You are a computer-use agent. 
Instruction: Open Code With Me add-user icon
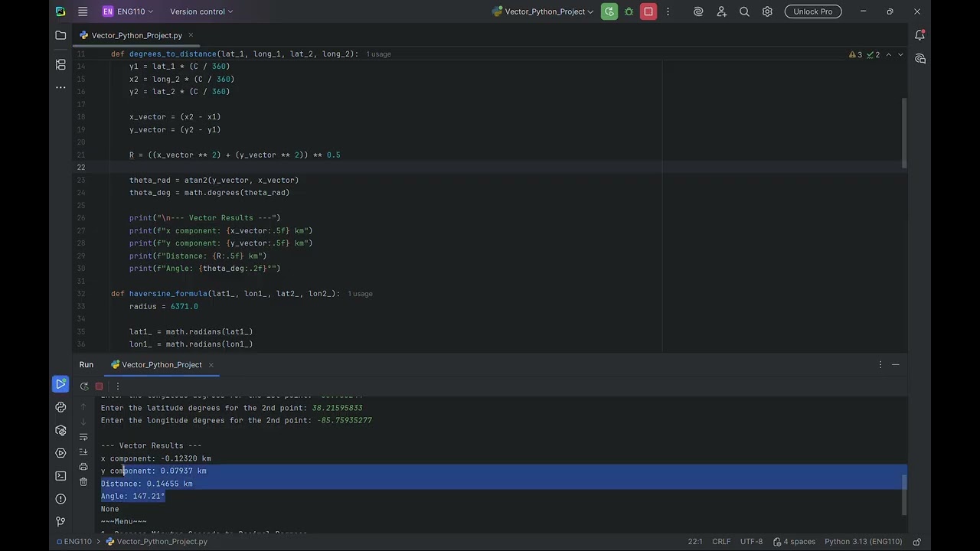point(721,11)
